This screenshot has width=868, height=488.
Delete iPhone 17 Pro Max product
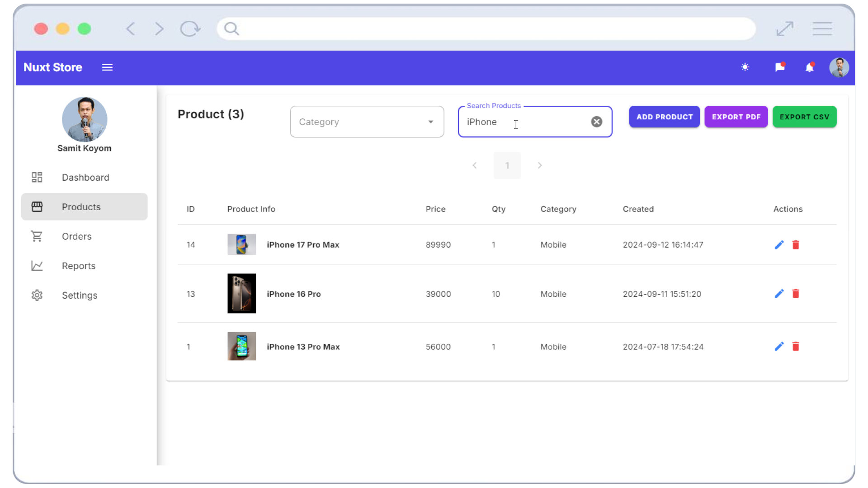tap(796, 244)
